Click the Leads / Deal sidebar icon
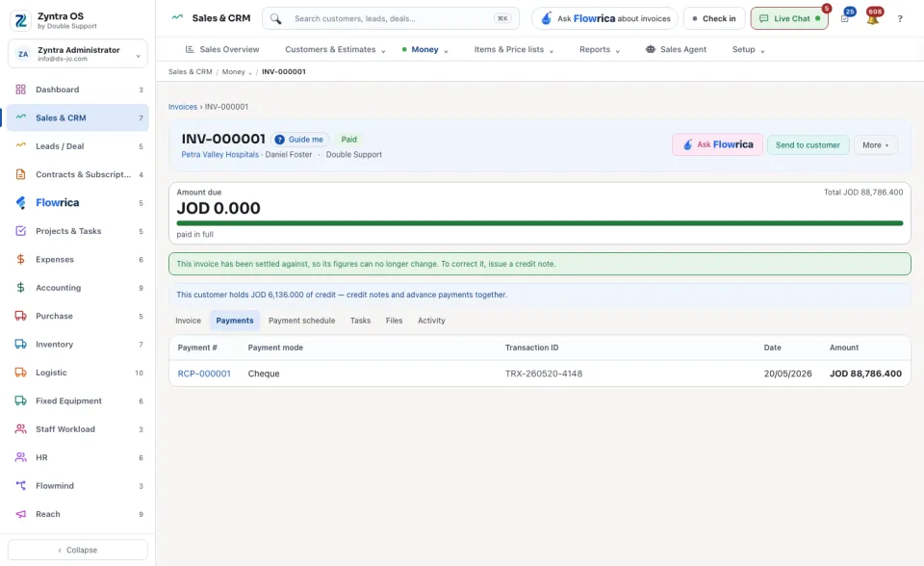Image resolution: width=924 pixels, height=566 pixels. 20,145
